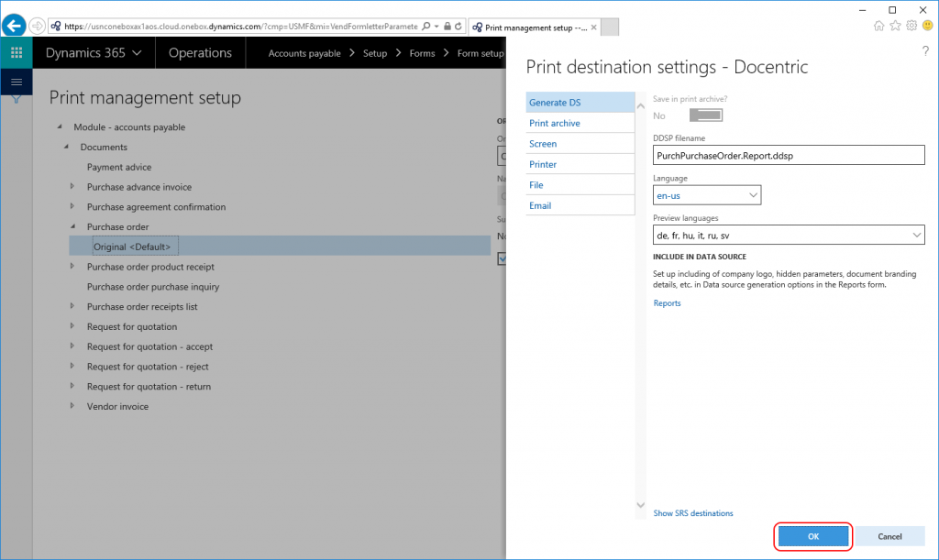This screenshot has height=560, width=939.
Task: Select the Screen destination tab
Action: 580,144
